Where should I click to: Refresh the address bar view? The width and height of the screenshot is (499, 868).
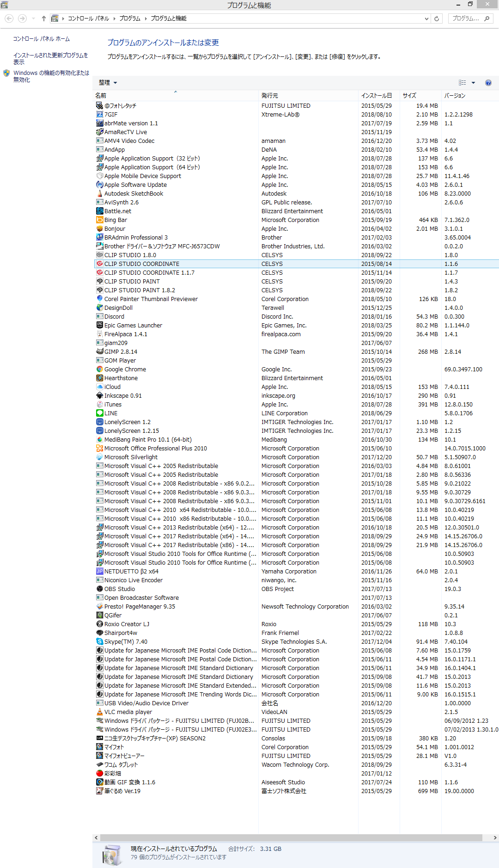pyautogui.click(x=437, y=18)
